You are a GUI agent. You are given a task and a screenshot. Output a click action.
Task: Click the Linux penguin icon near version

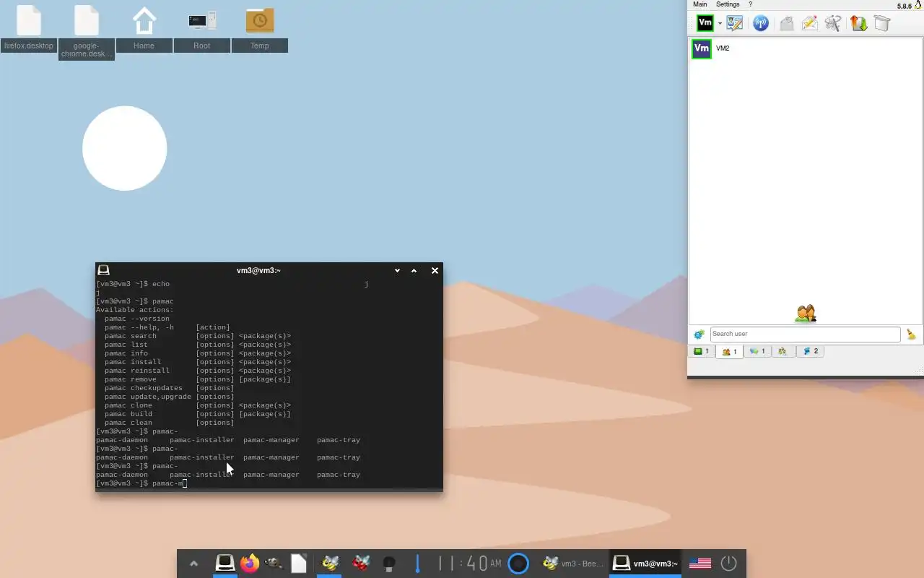point(918,5)
